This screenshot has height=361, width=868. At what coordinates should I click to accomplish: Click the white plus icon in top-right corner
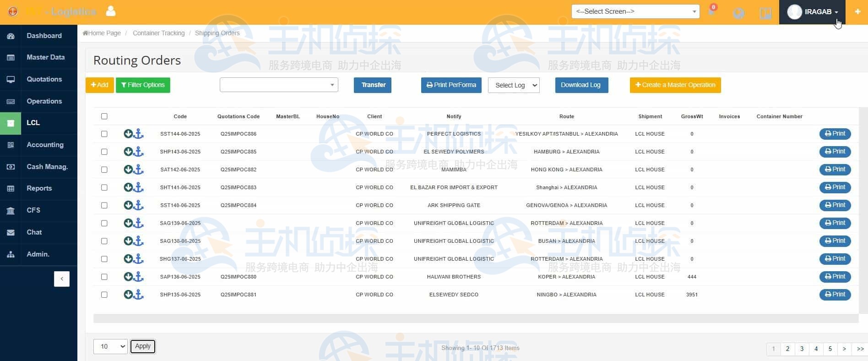tap(857, 12)
